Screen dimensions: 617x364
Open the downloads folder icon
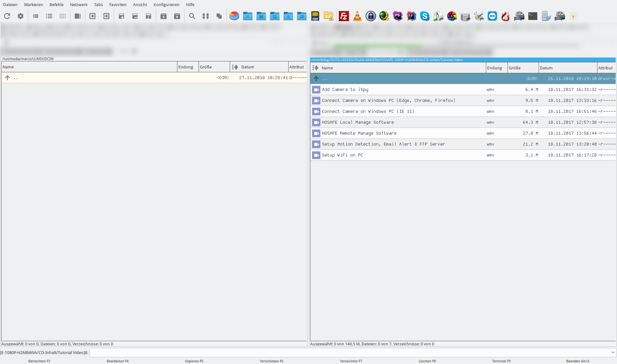click(x=288, y=16)
